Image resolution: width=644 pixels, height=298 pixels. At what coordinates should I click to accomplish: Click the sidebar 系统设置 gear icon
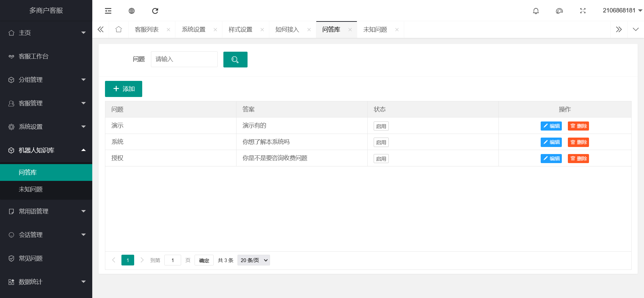11,127
